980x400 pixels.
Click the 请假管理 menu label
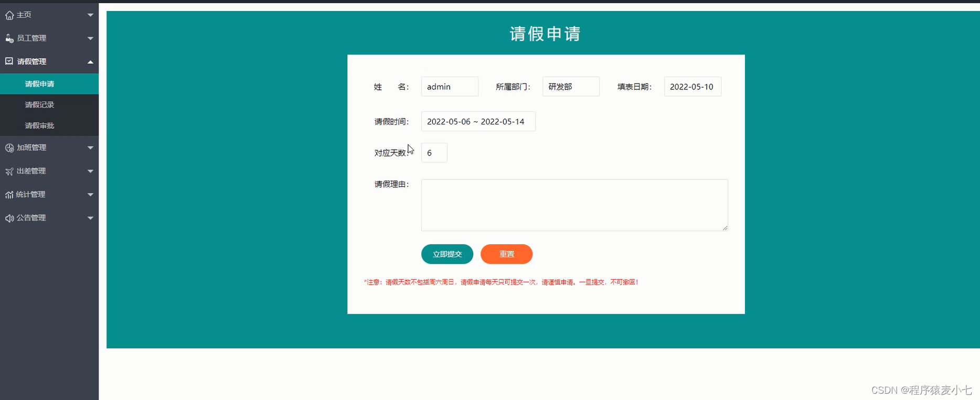click(x=31, y=61)
